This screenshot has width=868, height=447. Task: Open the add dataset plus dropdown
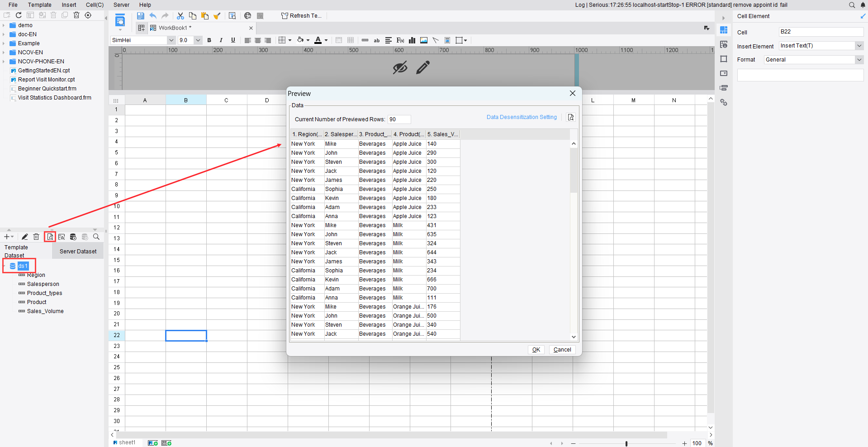pos(9,237)
